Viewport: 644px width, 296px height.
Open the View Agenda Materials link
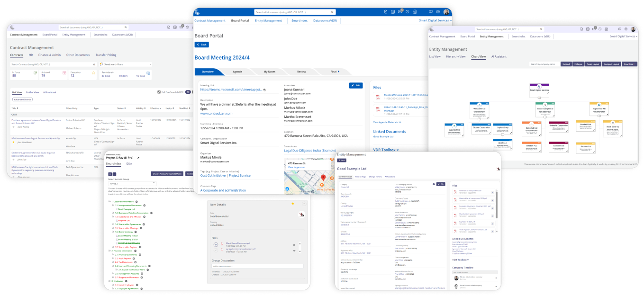click(387, 122)
